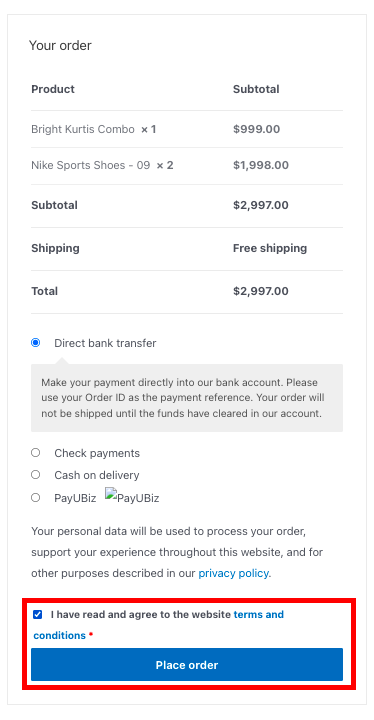Click the Free shipping text
This screenshot has height=720, width=374.
click(270, 248)
